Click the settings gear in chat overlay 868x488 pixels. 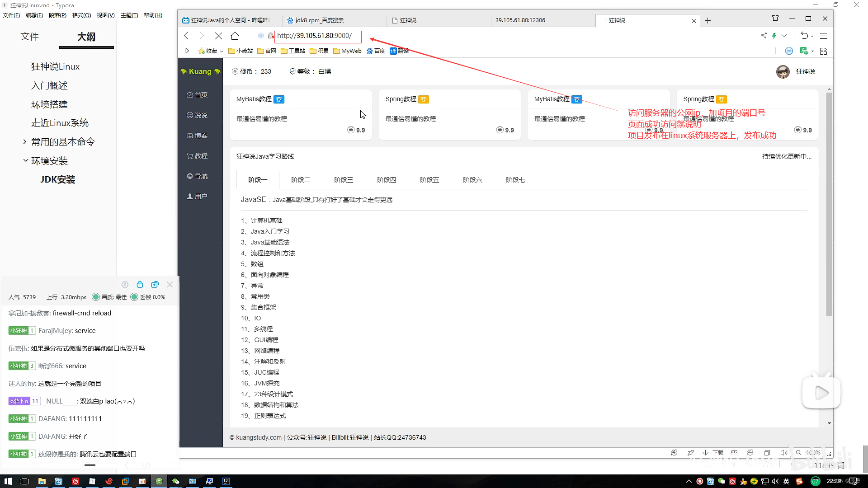point(125,285)
